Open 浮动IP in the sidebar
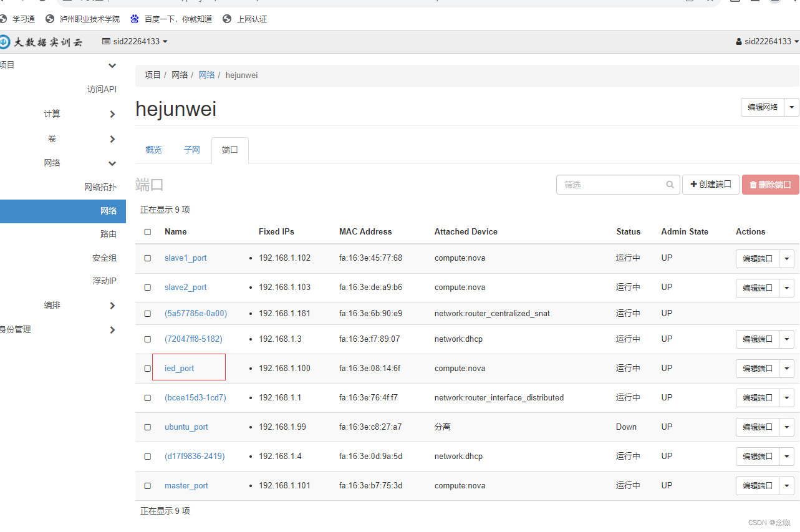Screen dimensions: 800x532 105,281
